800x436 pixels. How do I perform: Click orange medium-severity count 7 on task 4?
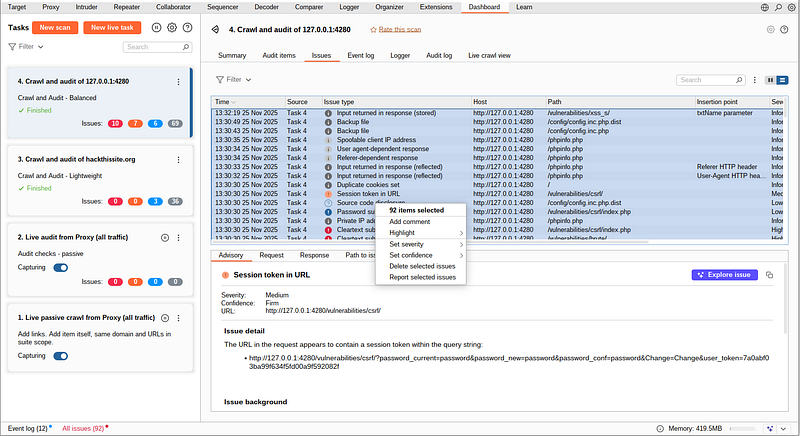click(x=135, y=123)
